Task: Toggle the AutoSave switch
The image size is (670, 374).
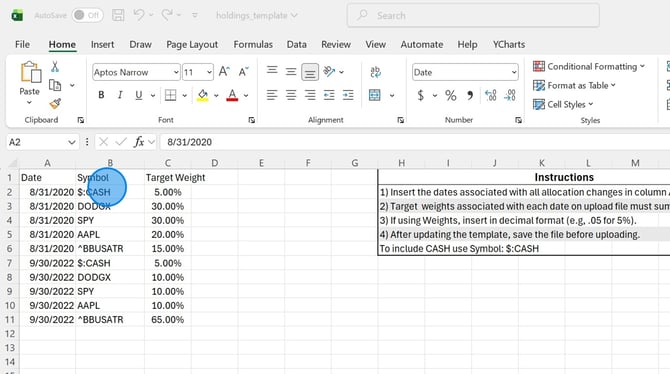Action: point(87,15)
